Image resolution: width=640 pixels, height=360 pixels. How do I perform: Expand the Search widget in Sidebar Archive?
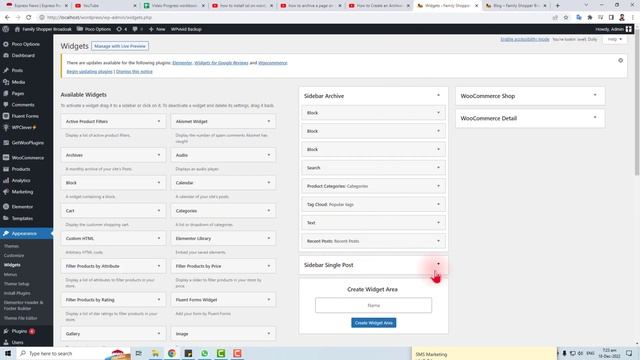click(438, 167)
